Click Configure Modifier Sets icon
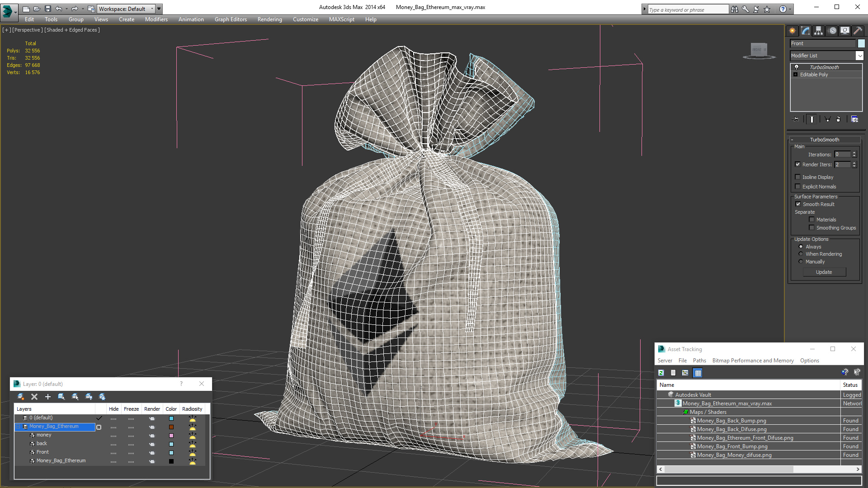This screenshot has height=488, width=868. [854, 119]
